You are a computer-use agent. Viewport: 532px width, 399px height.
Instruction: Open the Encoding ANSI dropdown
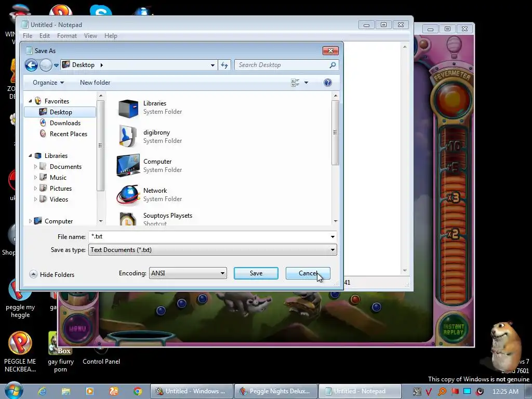click(x=188, y=273)
